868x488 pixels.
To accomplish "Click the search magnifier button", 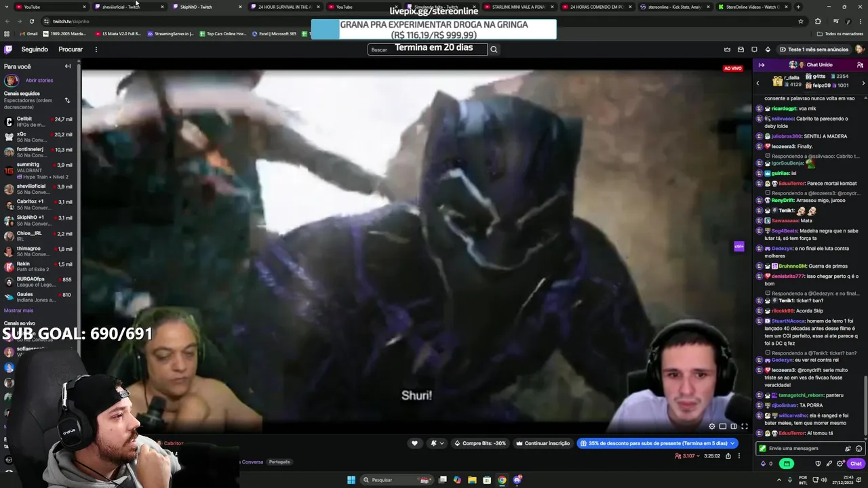I will 494,49.
